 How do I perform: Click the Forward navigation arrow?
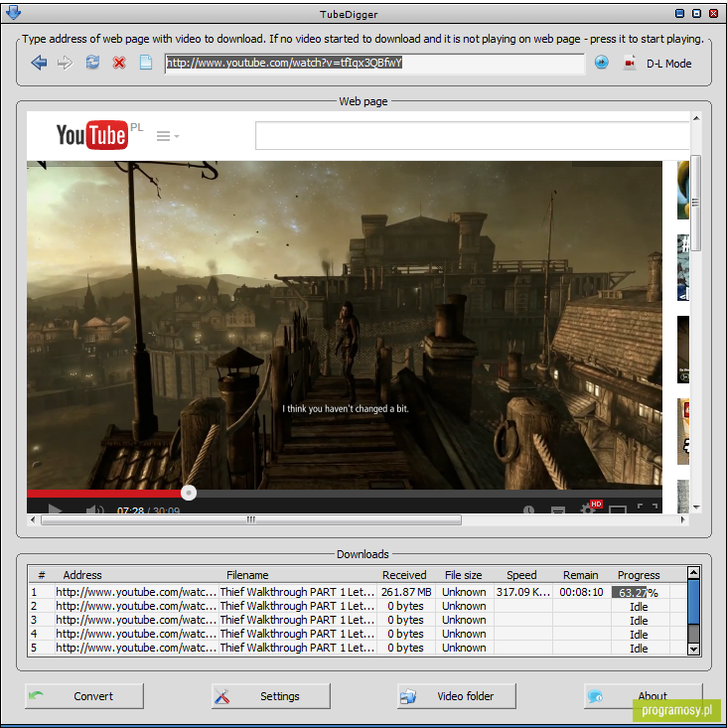(65, 63)
